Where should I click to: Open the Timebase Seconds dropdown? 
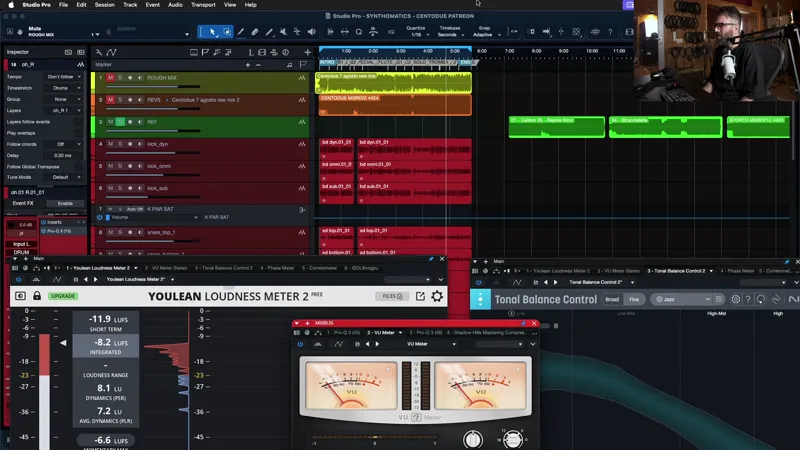tap(451, 35)
